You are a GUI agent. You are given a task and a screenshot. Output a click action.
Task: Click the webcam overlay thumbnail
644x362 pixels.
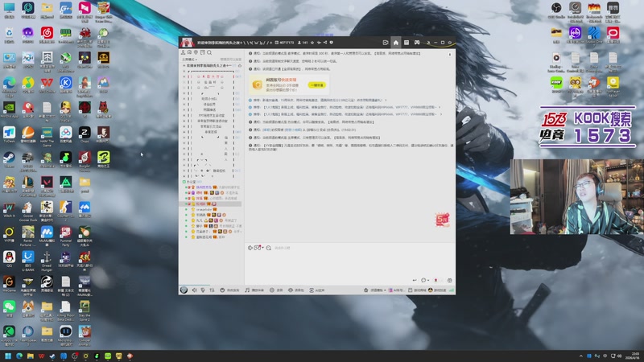[x=576, y=196]
